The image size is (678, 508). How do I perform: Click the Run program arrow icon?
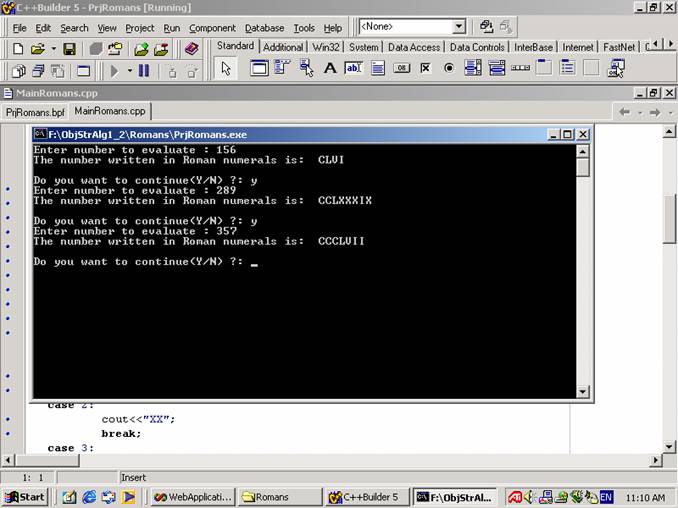[x=115, y=70]
